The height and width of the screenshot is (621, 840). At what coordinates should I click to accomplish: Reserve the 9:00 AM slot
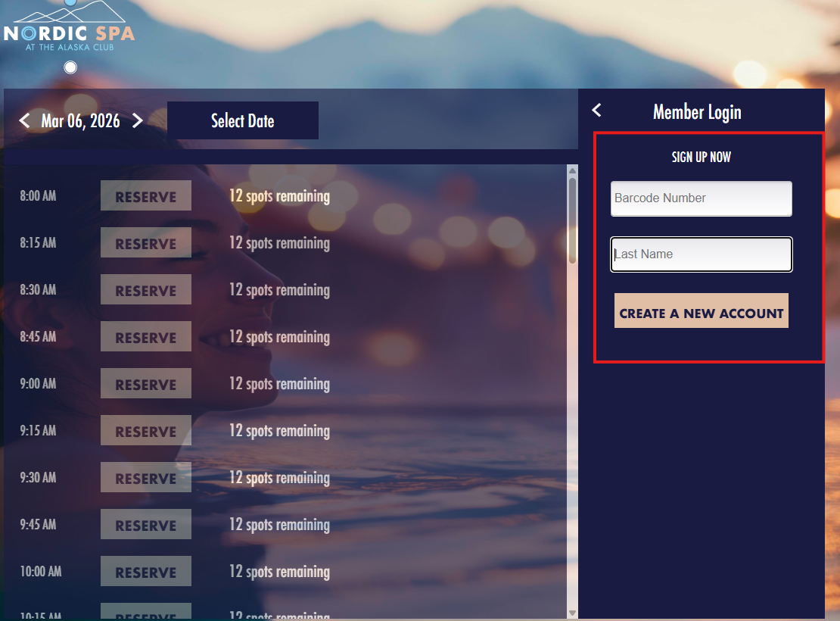click(x=145, y=384)
